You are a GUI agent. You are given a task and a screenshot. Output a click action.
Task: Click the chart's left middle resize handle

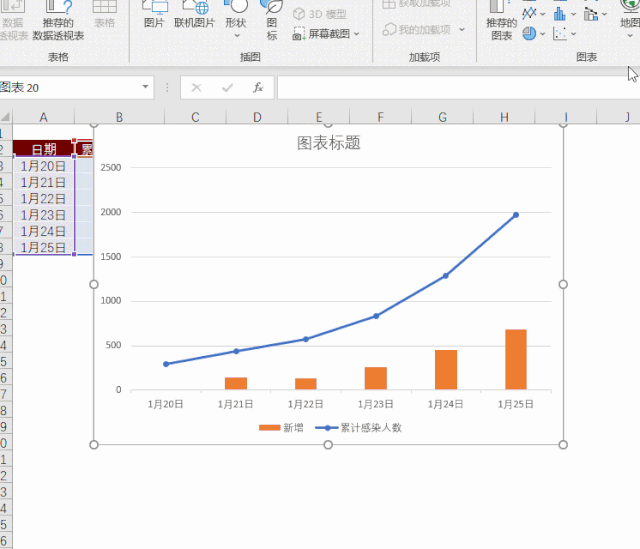coord(94,285)
